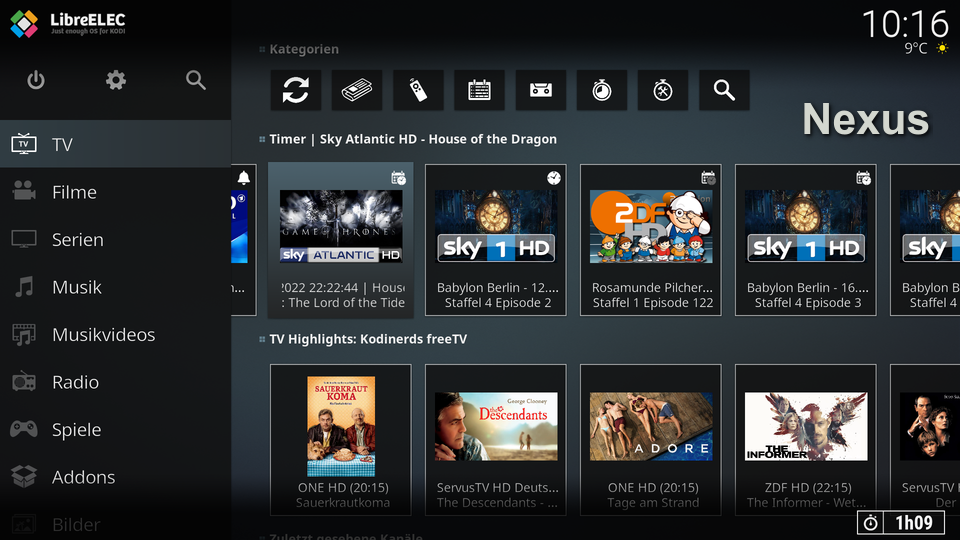Select Serien in the main menu
960x540 pixels.
click(x=116, y=239)
